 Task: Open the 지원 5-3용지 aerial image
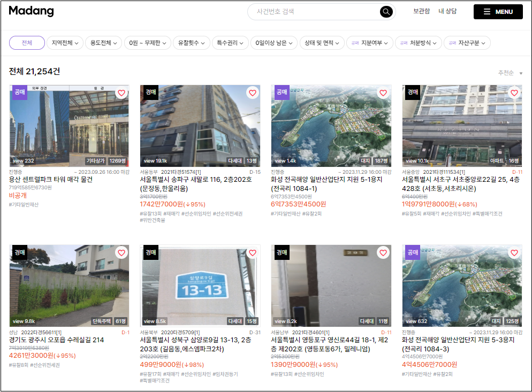coord(462,286)
